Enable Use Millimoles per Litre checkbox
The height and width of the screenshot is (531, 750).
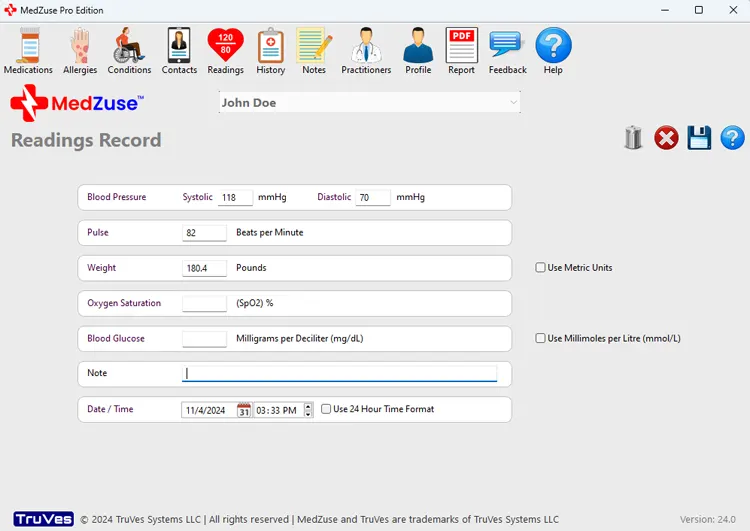(541, 339)
